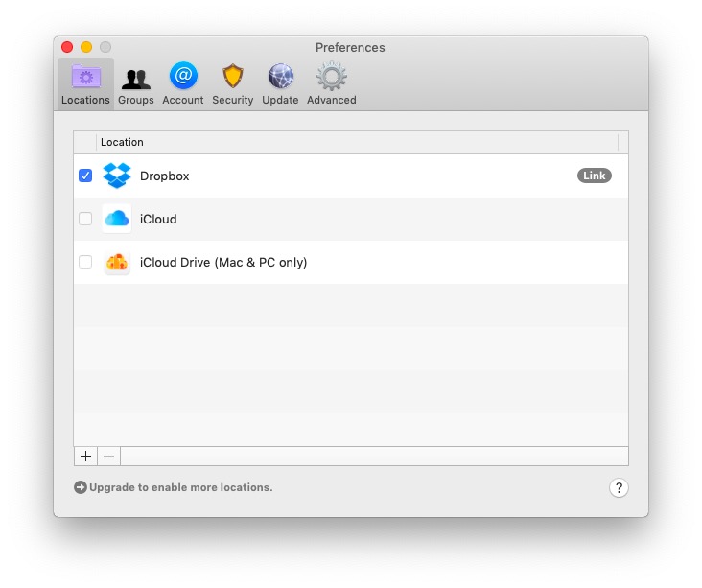The width and height of the screenshot is (702, 588).
Task: Select the iCloud Drive (Mac & PC only) text
Action: [x=223, y=262]
